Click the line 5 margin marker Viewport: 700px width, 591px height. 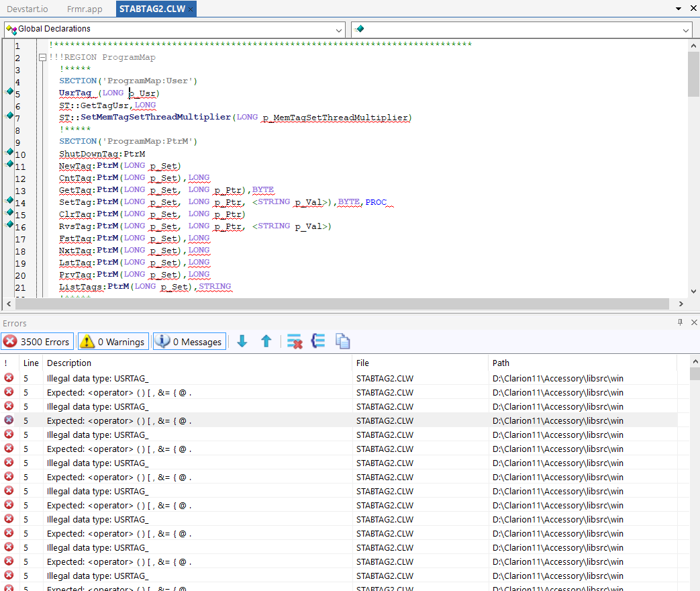[9, 91]
